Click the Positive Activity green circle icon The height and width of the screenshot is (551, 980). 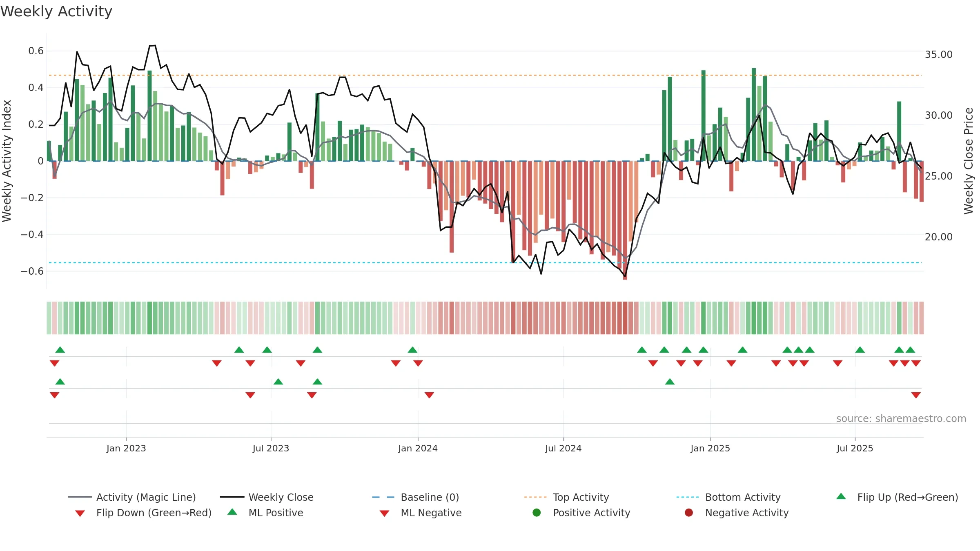tap(537, 512)
